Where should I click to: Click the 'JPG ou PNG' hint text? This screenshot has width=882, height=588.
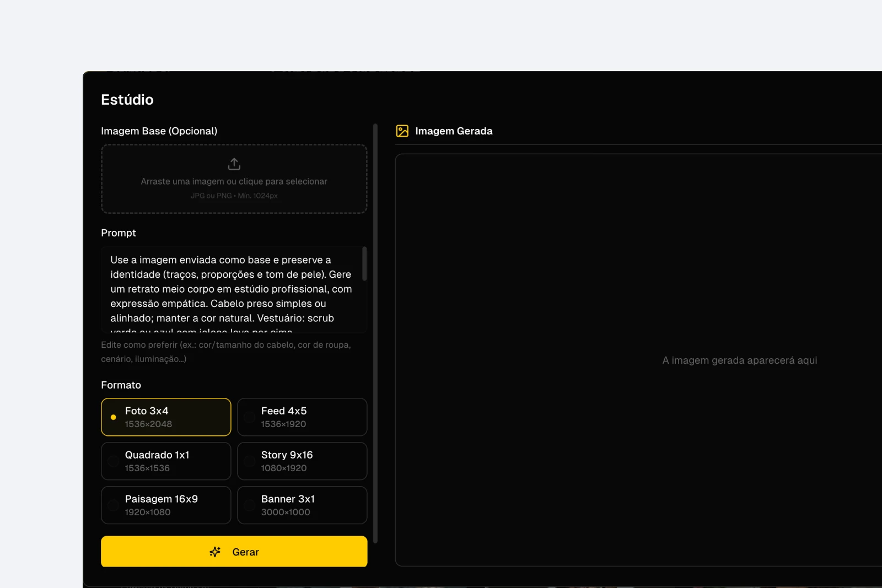234,196
